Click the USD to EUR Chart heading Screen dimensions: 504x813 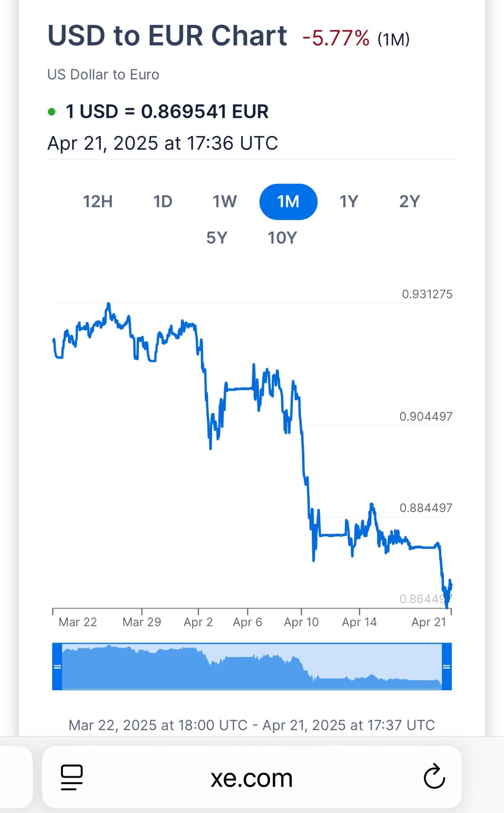point(167,36)
